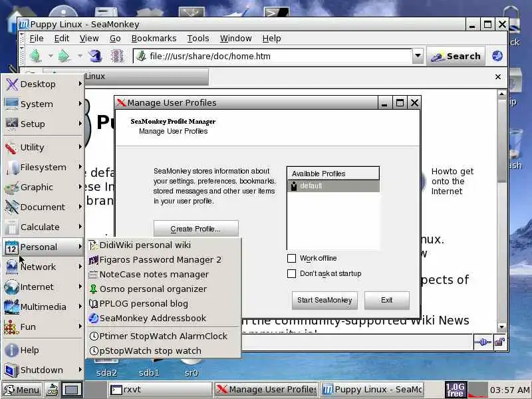Image resolution: width=532 pixels, height=399 pixels.
Task: Click the page icon in address bar
Action: (x=141, y=56)
